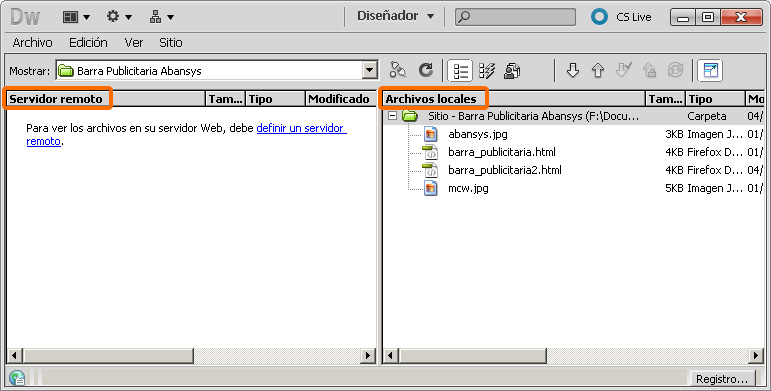Click the abansys.jpg image file icon

pos(431,134)
